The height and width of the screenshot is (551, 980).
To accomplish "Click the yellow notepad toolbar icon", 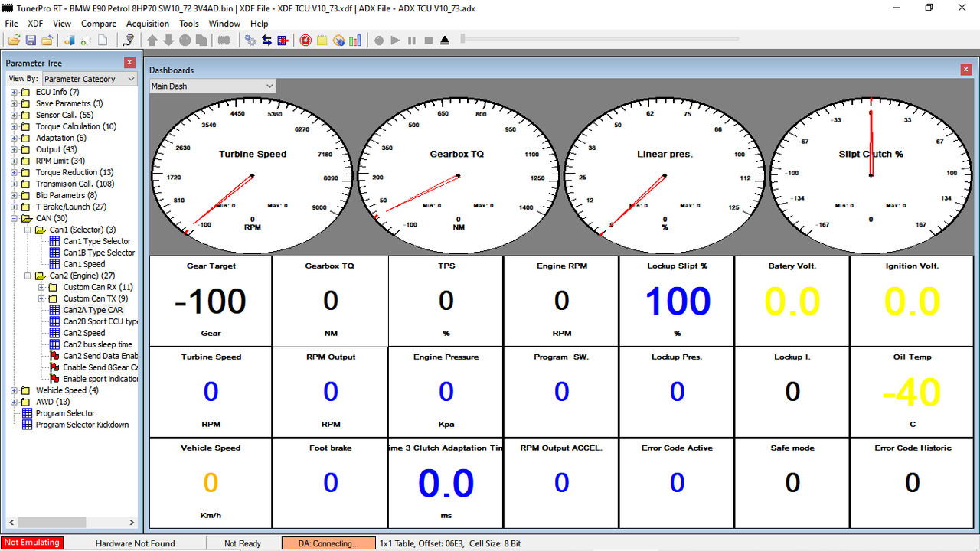I will coord(322,41).
